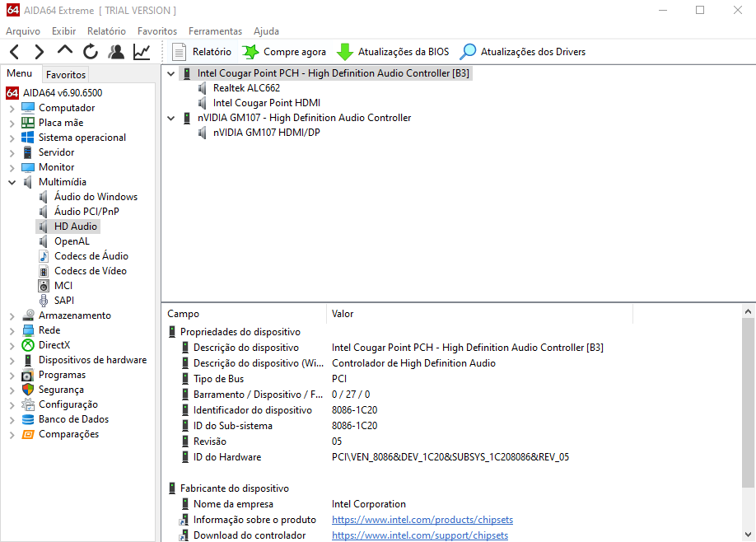Select the Banco de Dados database icon
756x542 pixels.
pyautogui.click(x=28, y=419)
